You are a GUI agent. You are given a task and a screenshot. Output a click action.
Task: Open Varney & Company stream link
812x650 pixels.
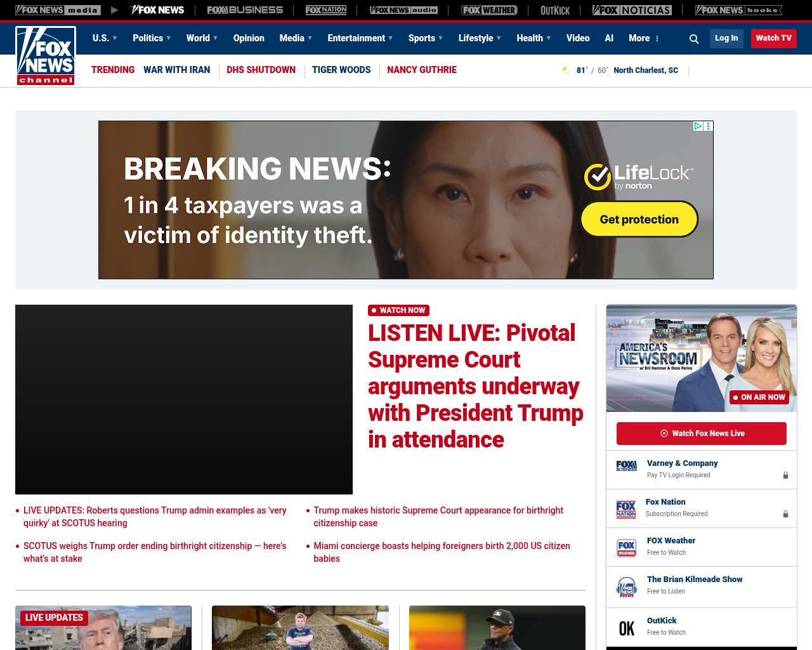click(x=683, y=463)
